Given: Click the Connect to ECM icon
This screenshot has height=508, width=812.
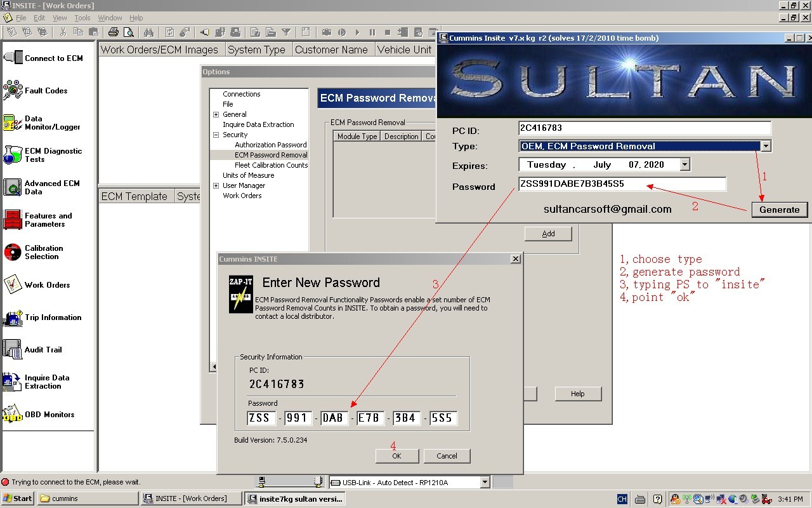Looking at the screenshot, I should coord(13,58).
